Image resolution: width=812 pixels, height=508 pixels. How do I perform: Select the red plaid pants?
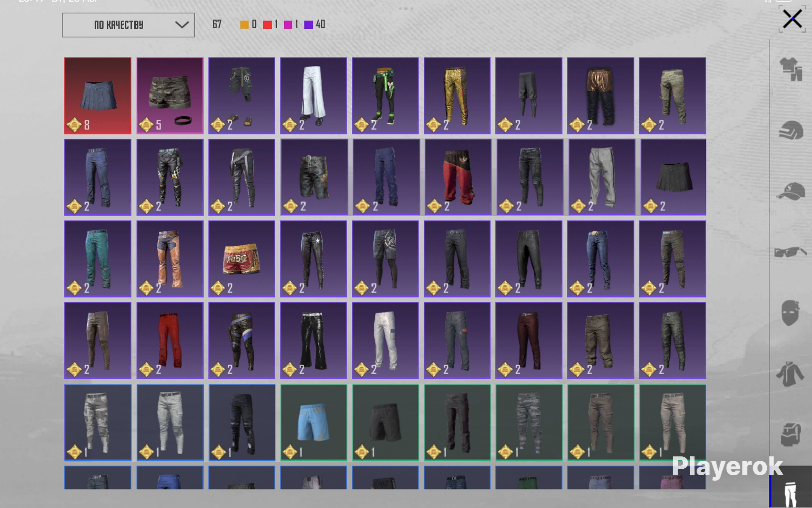170,340
